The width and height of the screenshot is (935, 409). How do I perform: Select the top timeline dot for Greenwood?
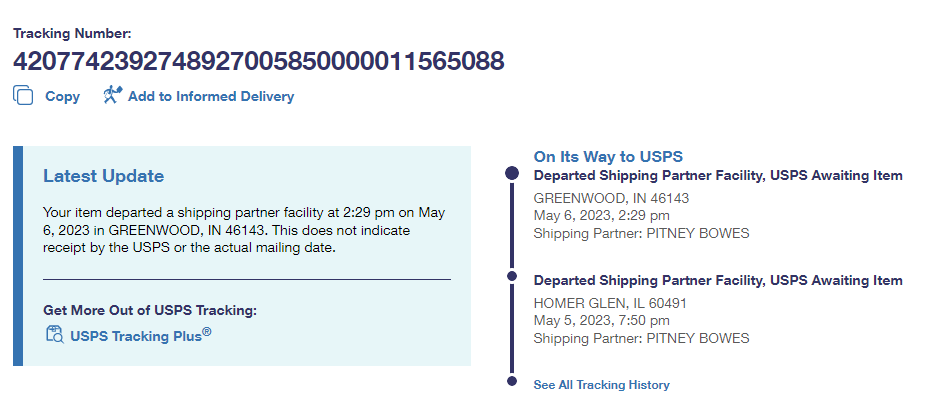[512, 174]
